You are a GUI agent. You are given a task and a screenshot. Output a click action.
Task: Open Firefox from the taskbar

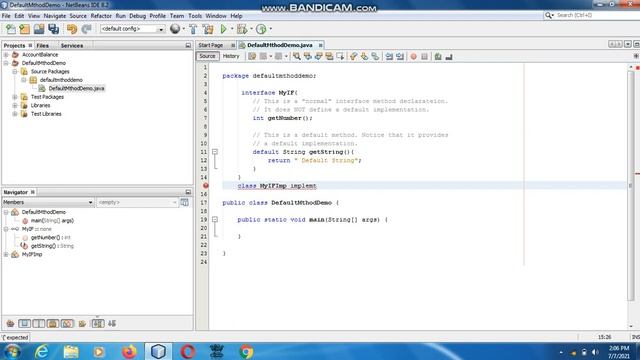[129, 351]
